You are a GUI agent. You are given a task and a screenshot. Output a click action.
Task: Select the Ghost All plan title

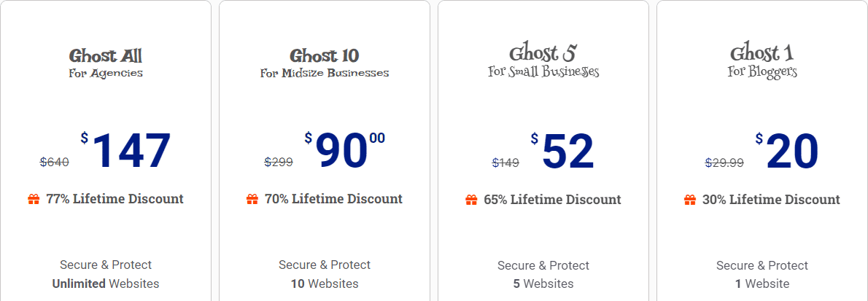tap(106, 55)
